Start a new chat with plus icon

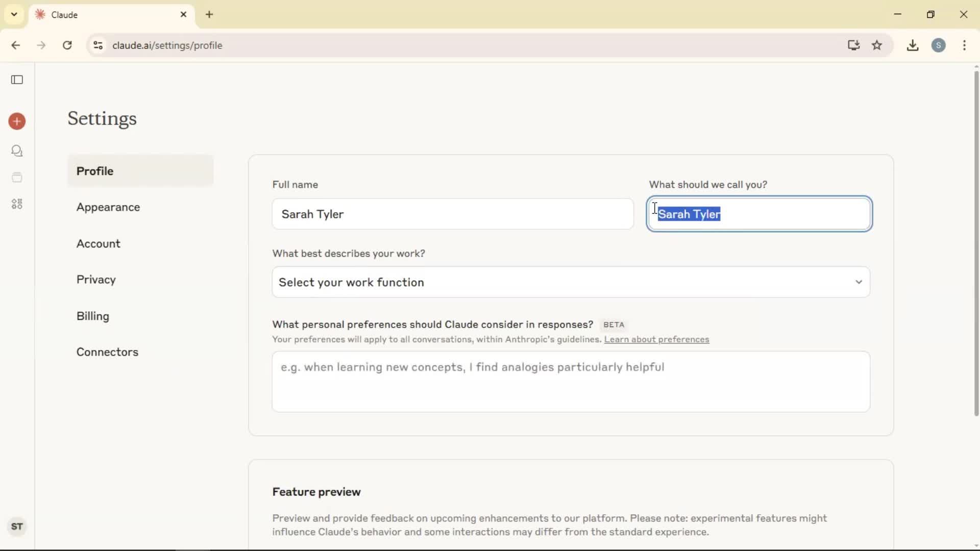tap(17, 121)
